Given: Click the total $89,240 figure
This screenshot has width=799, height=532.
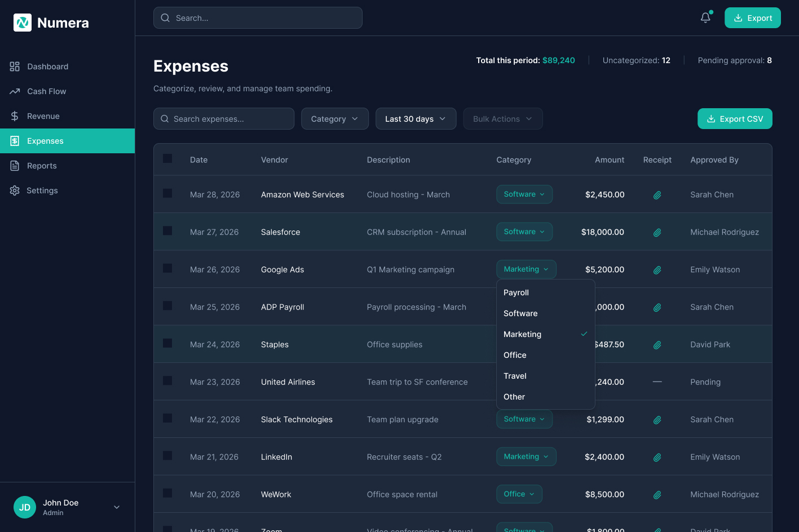Looking at the screenshot, I should (x=559, y=60).
